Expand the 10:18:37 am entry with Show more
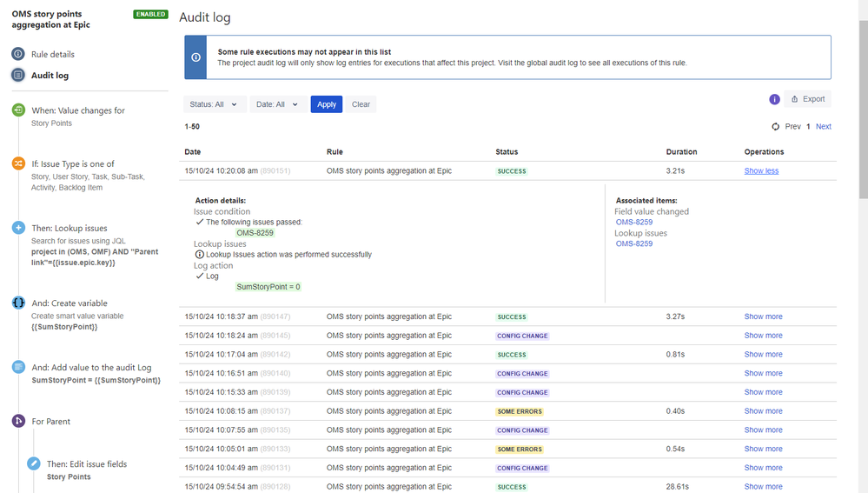Image resolution: width=868 pixels, height=493 pixels. coord(764,316)
